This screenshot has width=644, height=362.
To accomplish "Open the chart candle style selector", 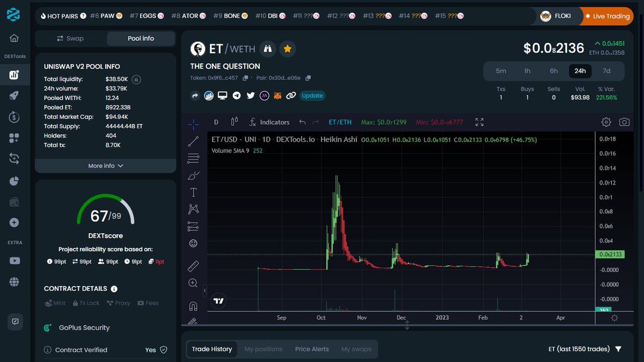I will 234,122.
